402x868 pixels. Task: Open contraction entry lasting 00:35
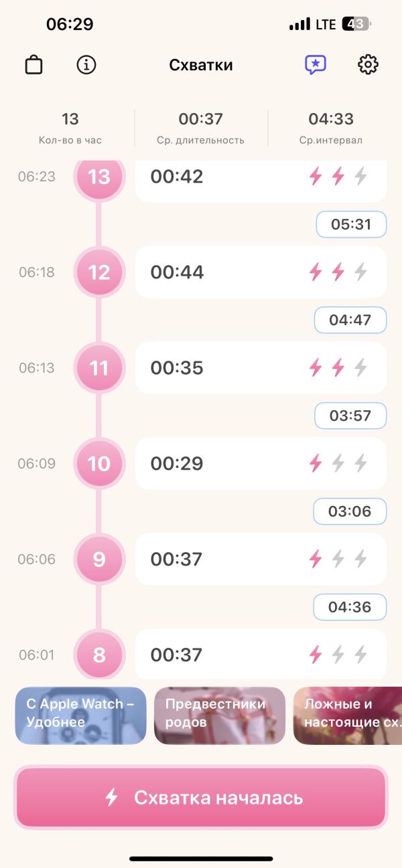click(x=261, y=367)
